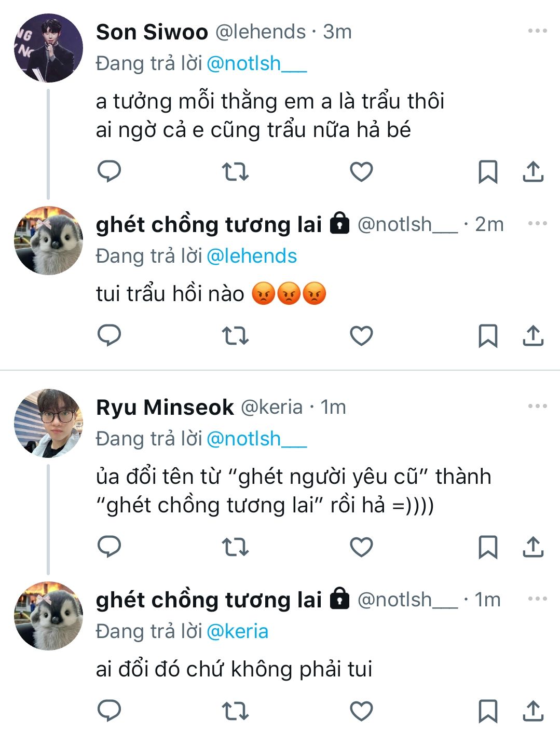Reply to Ryu Minseok's tweet
This screenshot has width=560, height=732.
109,547
